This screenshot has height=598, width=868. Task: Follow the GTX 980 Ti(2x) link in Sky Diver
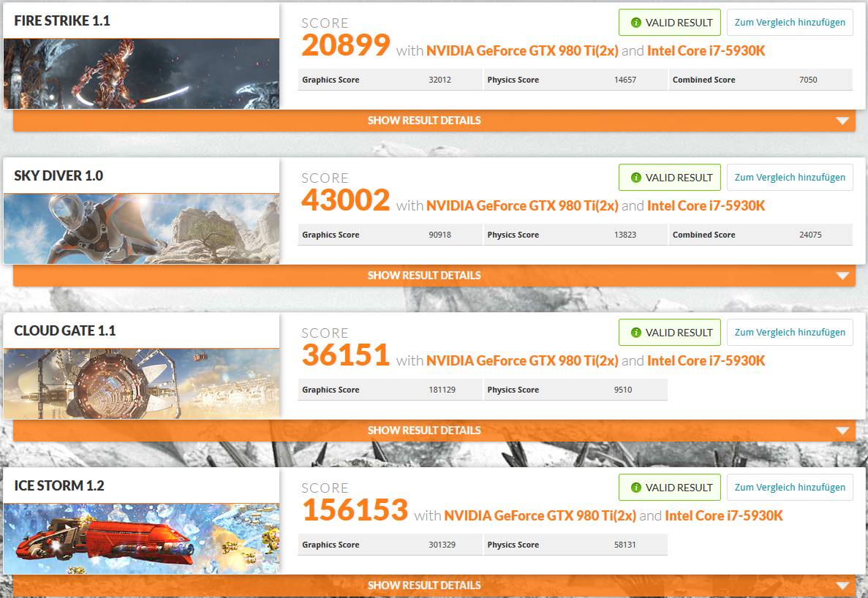(x=522, y=205)
